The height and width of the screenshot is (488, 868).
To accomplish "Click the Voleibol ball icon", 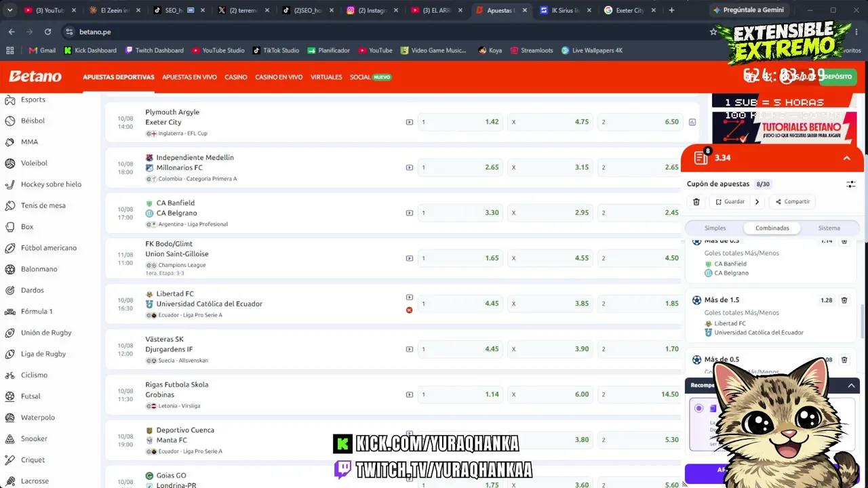I will pyautogui.click(x=9, y=163).
